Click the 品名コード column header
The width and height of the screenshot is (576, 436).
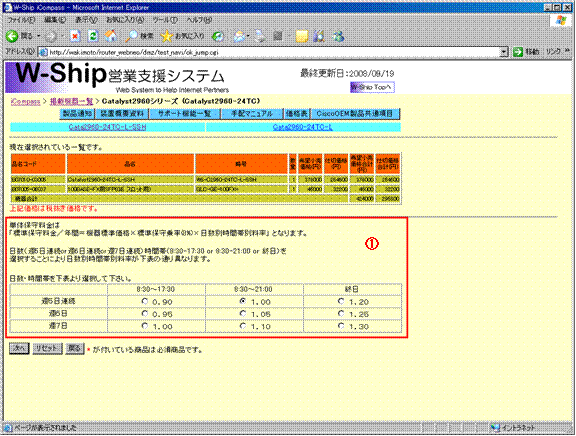click(38, 164)
